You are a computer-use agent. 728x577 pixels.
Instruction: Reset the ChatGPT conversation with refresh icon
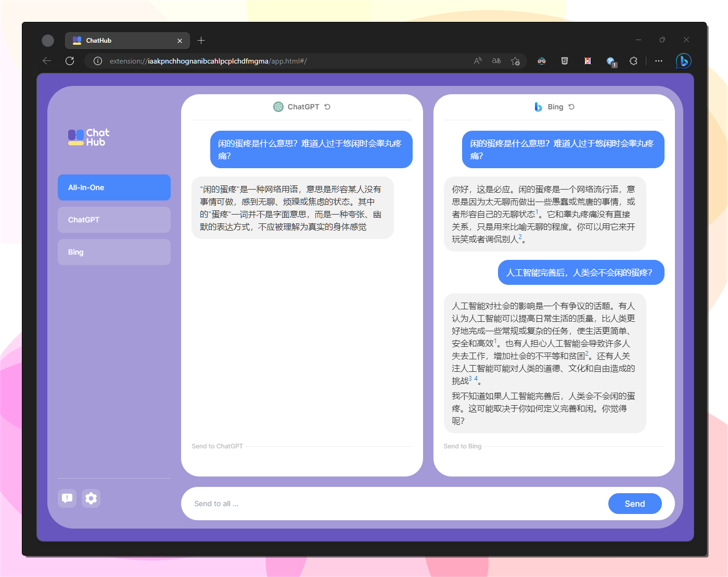point(327,107)
